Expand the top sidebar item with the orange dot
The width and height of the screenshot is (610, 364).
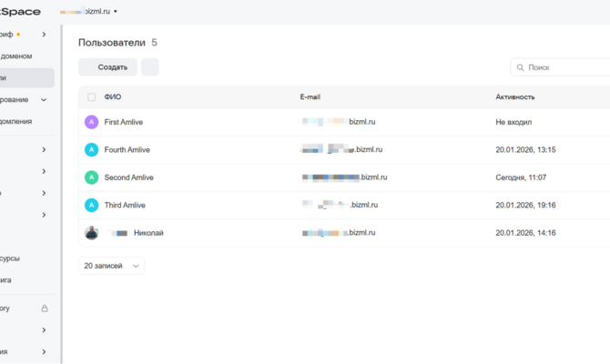44,35
